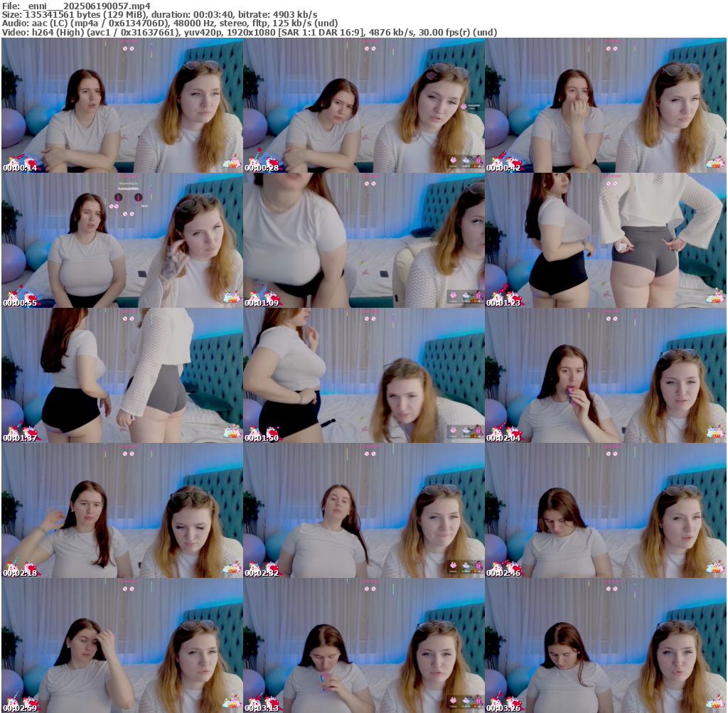Choose the frame stamped 00:03:13
This screenshot has width=728, height=713.
coord(364,645)
